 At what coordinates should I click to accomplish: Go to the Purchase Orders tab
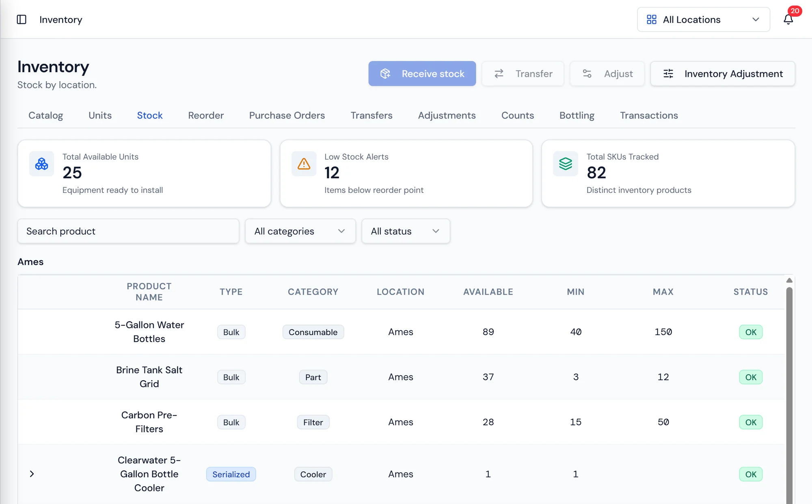(287, 116)
